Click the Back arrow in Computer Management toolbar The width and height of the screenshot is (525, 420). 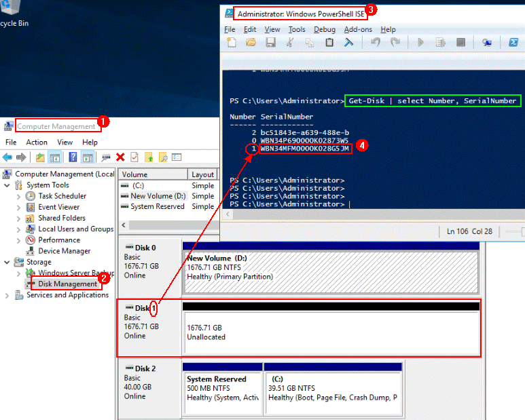[x=7, y=157]
